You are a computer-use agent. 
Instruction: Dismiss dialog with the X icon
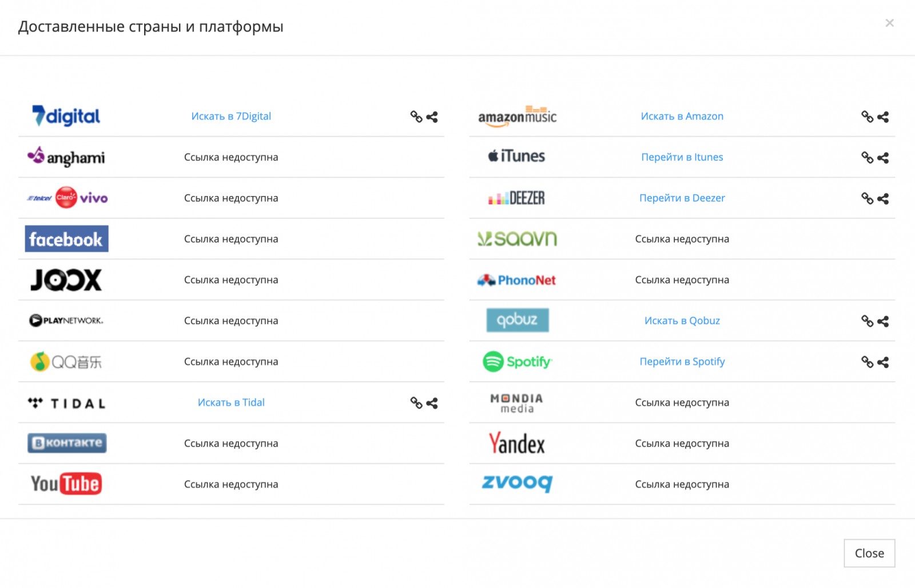coord(889,23)
